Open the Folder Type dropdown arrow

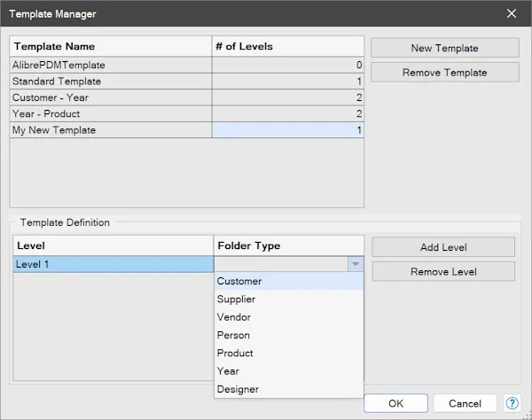(356, 264)
